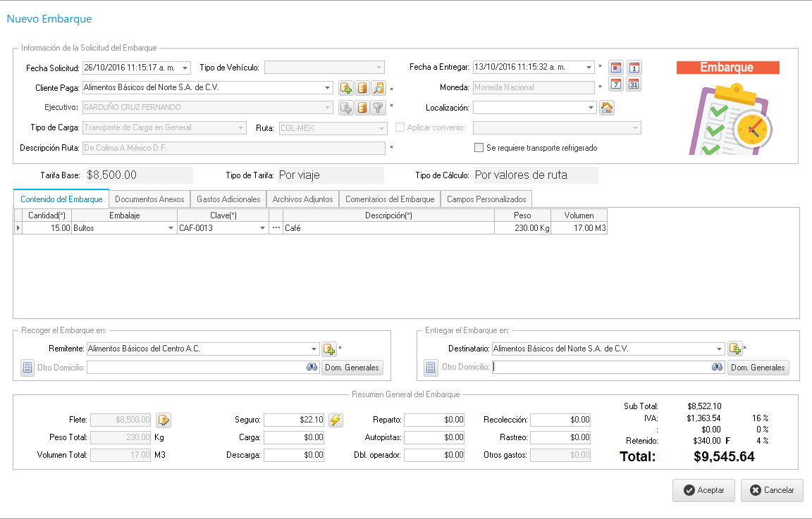Click the home icon next to Localización
812x519 pixels.
tap(606, 108)
